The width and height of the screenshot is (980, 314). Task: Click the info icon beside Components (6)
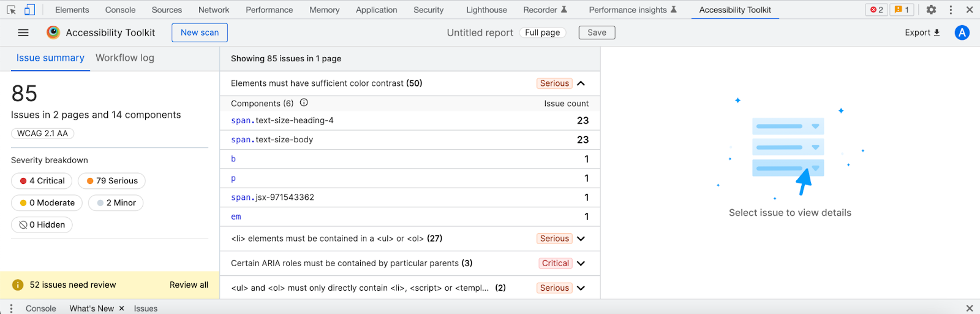point(304,103)
